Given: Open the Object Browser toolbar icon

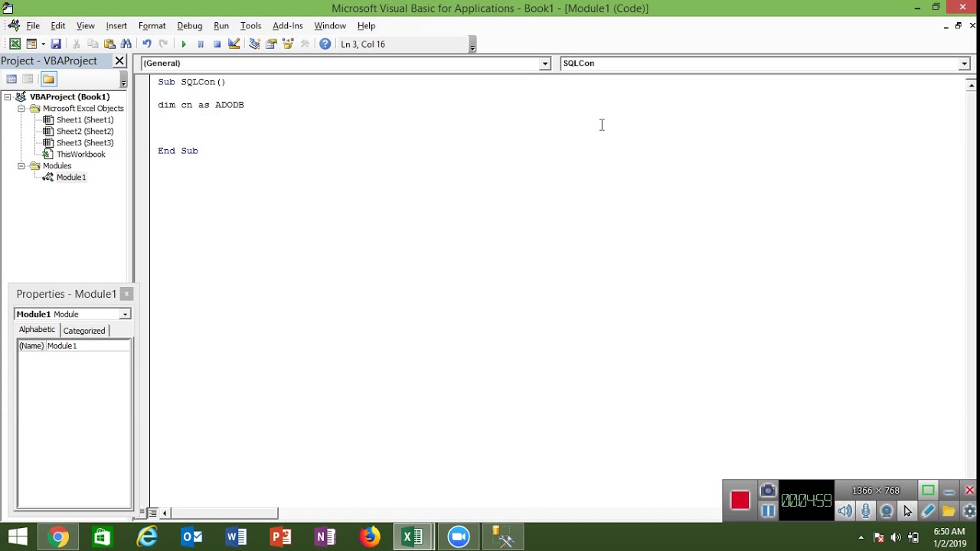Looking at the screenshot, I should (288, 44).
